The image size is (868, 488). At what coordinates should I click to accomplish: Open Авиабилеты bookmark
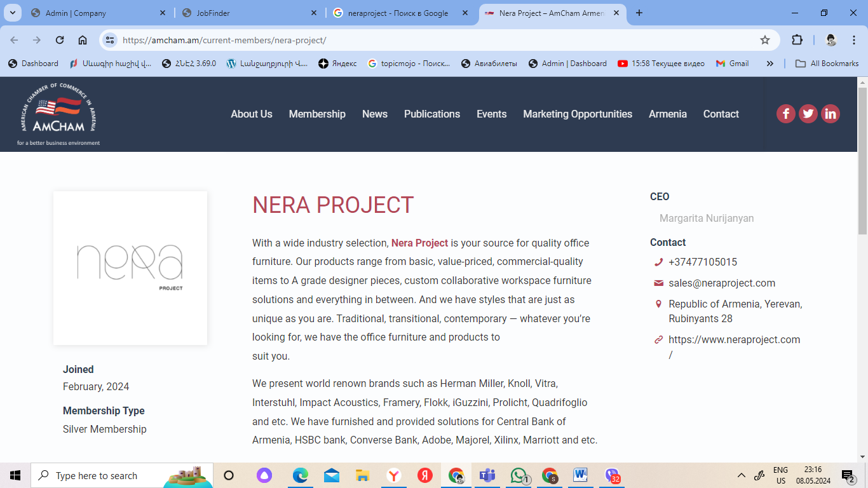[489, 64]
